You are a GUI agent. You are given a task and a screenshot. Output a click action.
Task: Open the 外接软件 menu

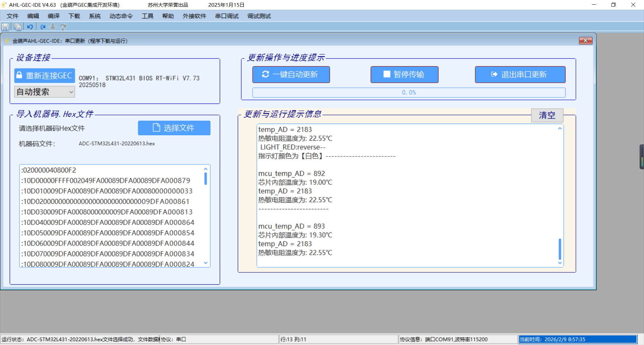[x=194, y=16]
